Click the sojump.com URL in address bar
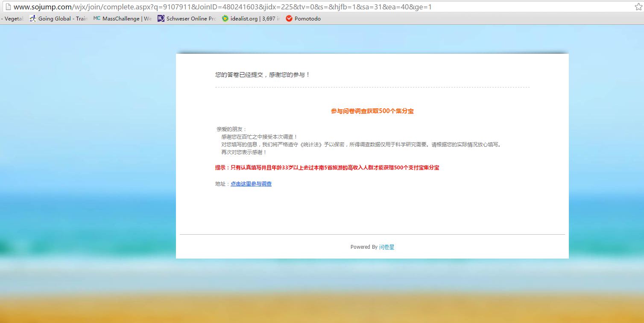The height and width of the screenshot is (323, 644). pos(222,7)
